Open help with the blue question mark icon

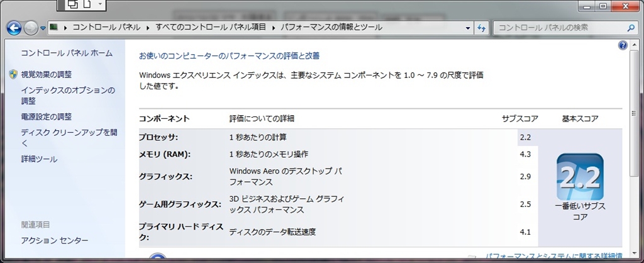(x=623, y=45)
